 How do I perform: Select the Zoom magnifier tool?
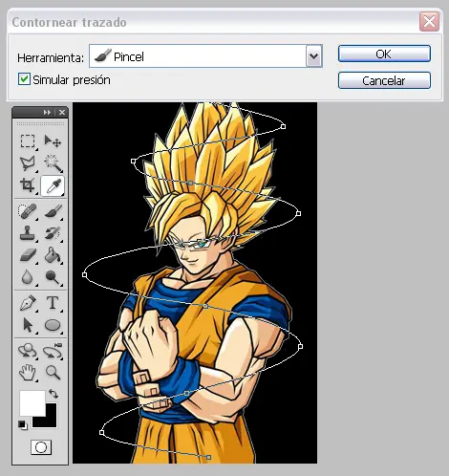[x=53, y=372]
